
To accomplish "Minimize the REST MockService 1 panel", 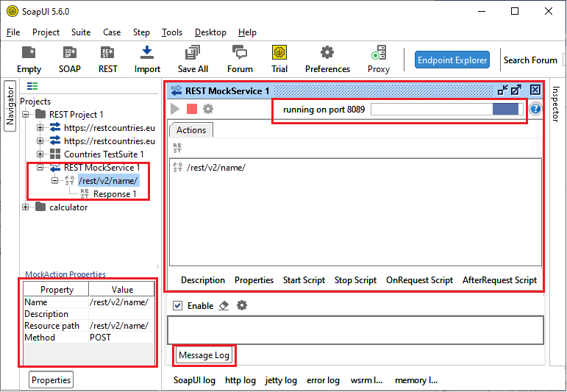I will (502, 90).
